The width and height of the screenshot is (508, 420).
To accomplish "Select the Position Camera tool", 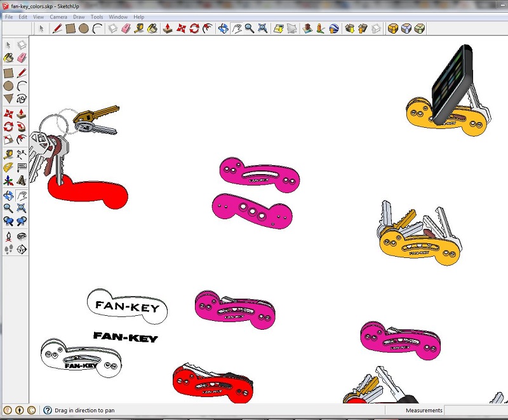I will click(x=8, y=236).
